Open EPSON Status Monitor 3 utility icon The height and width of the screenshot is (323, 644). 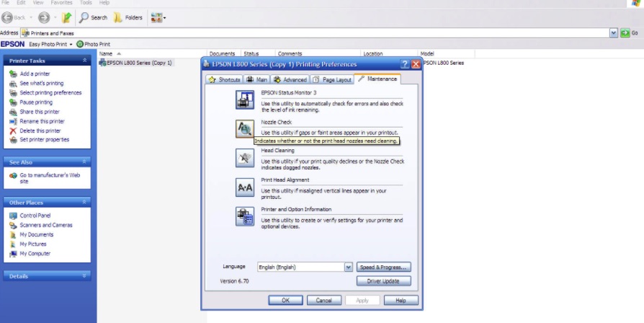pyautogui.click(x=245, y=99)
